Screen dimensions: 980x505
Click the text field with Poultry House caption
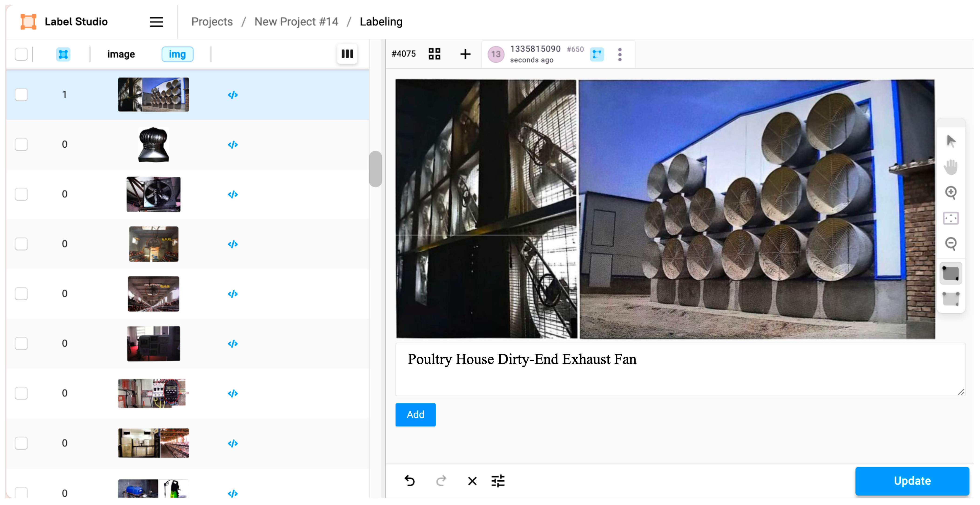(x=680, y=369)
